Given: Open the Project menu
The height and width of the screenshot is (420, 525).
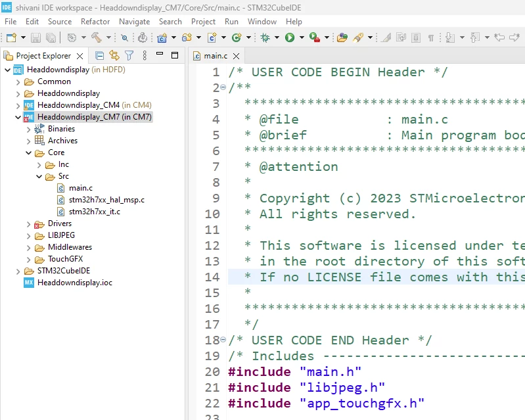Looking at the screenshot, I should [203, 22].
